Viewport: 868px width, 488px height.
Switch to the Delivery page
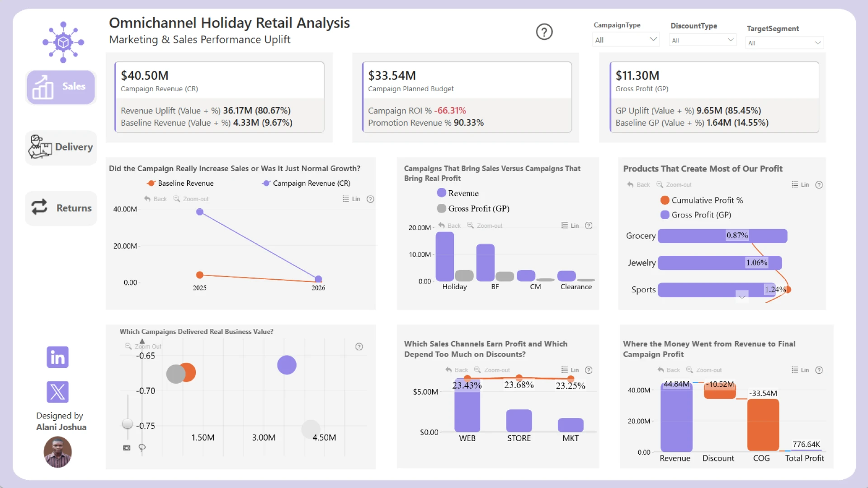coord(61,147)
